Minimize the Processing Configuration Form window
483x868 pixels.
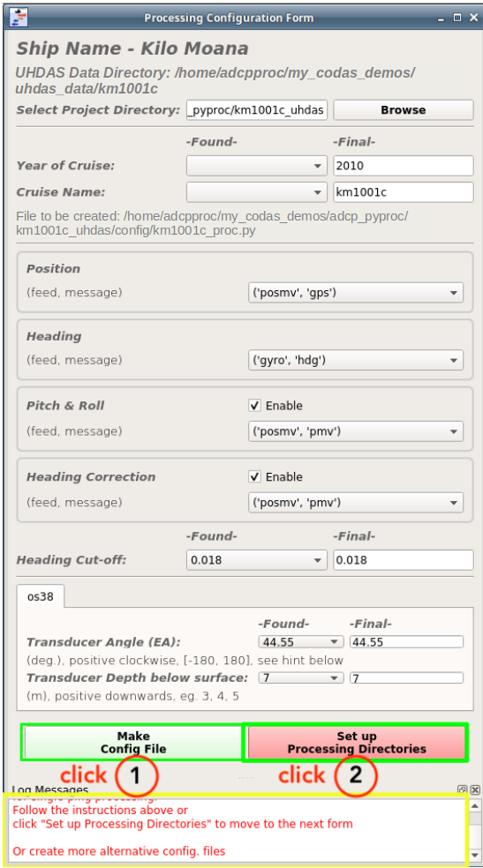coord(441,18)
